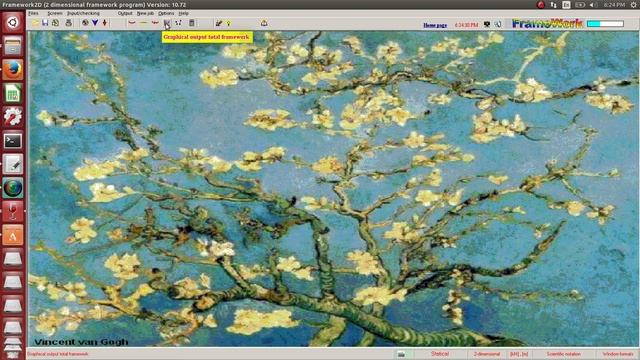
Task: Click the [kN],[m] units status field
Action: tap(519, 354)
